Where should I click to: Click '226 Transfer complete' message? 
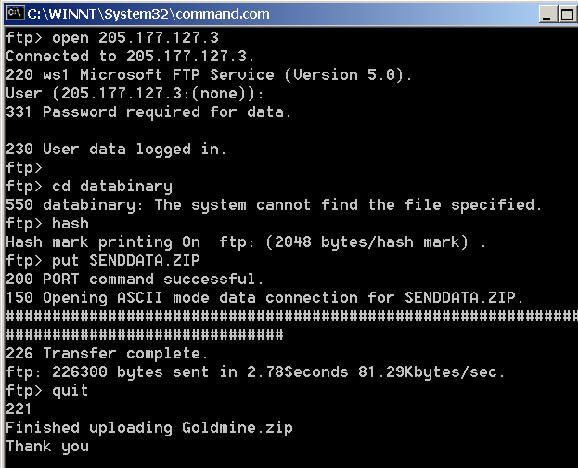(x=107, y=353)
